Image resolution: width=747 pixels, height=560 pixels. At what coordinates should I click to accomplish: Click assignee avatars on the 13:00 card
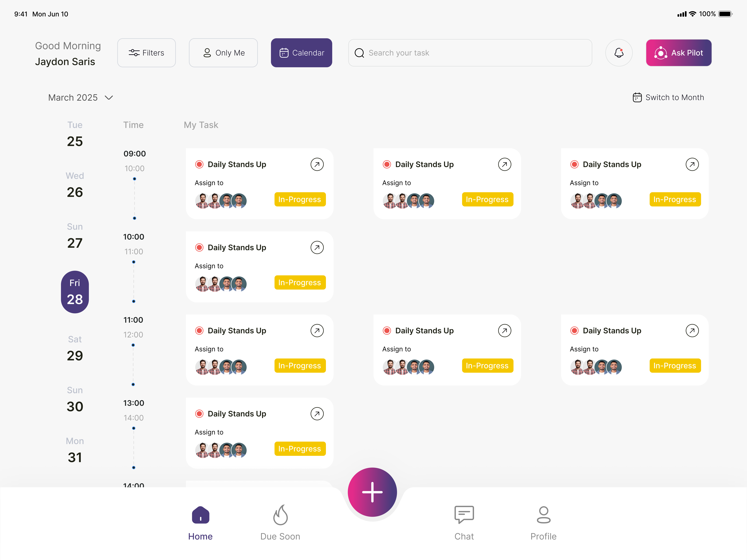(221, 450)
